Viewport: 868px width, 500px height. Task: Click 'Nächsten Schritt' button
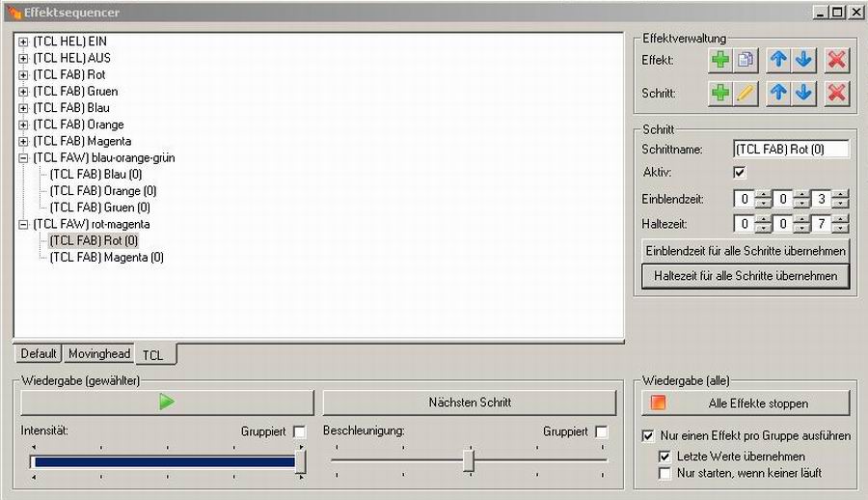(x=469, y=403)
